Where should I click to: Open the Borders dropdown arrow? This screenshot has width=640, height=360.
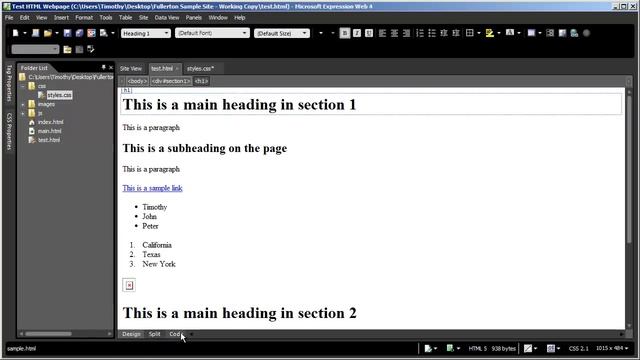(479, 33)
